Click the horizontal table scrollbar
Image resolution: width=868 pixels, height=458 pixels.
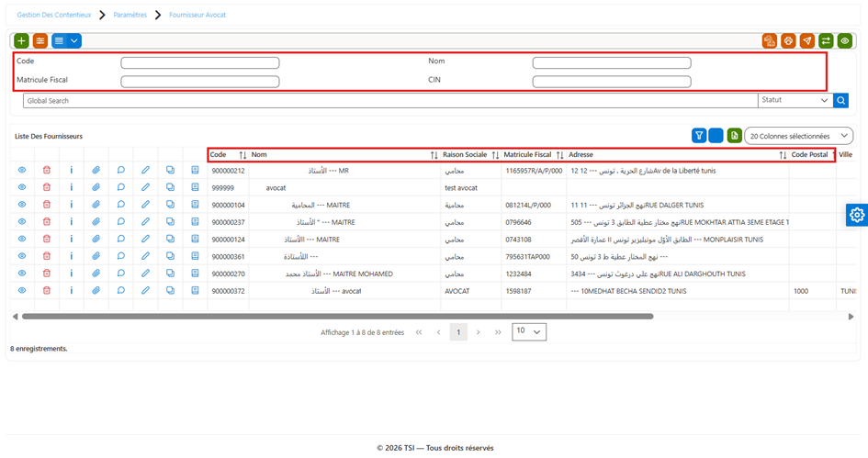click(338, 317)
